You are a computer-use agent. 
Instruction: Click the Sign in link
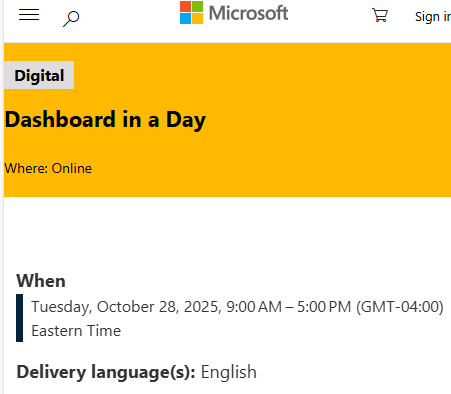tap(433, 17)
